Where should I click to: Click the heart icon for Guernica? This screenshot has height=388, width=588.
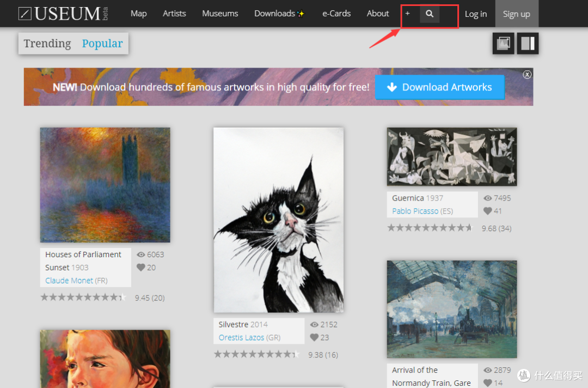(487, 211)
